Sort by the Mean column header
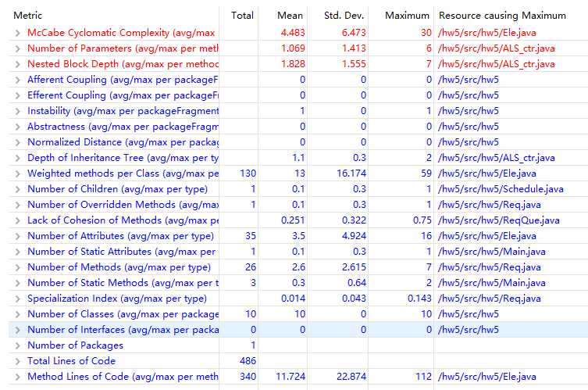 click(x=290, y=16)
